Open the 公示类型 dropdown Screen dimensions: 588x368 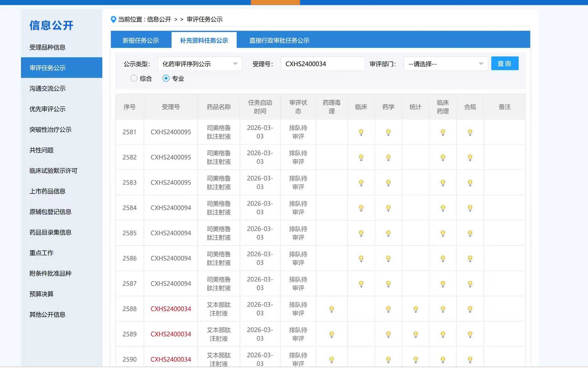coord(200,64)
